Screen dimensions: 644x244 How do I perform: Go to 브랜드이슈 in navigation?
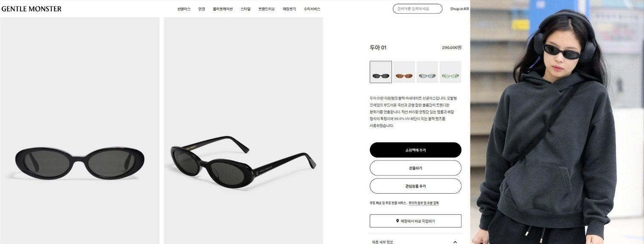(x=267, y=9)
